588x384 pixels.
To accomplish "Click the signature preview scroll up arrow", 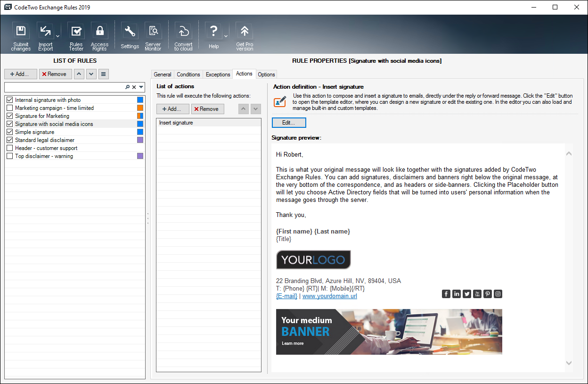I will (x=569, y=153).
